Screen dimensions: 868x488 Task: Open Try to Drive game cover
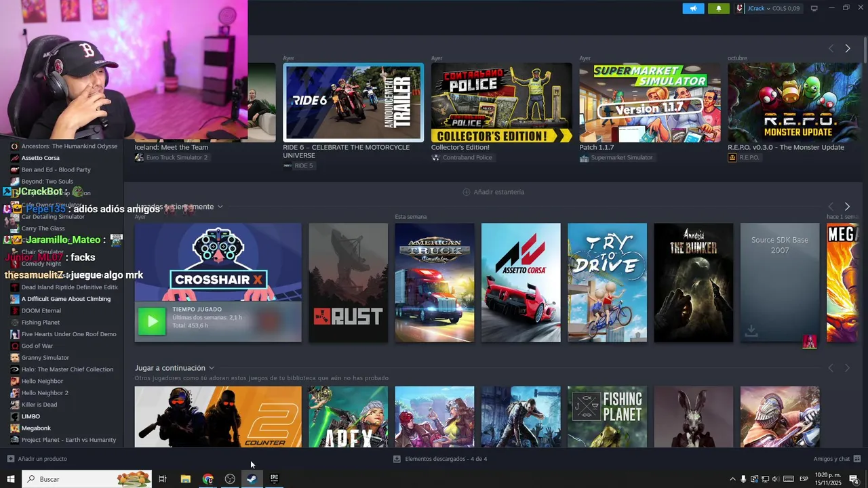point(607,283)
